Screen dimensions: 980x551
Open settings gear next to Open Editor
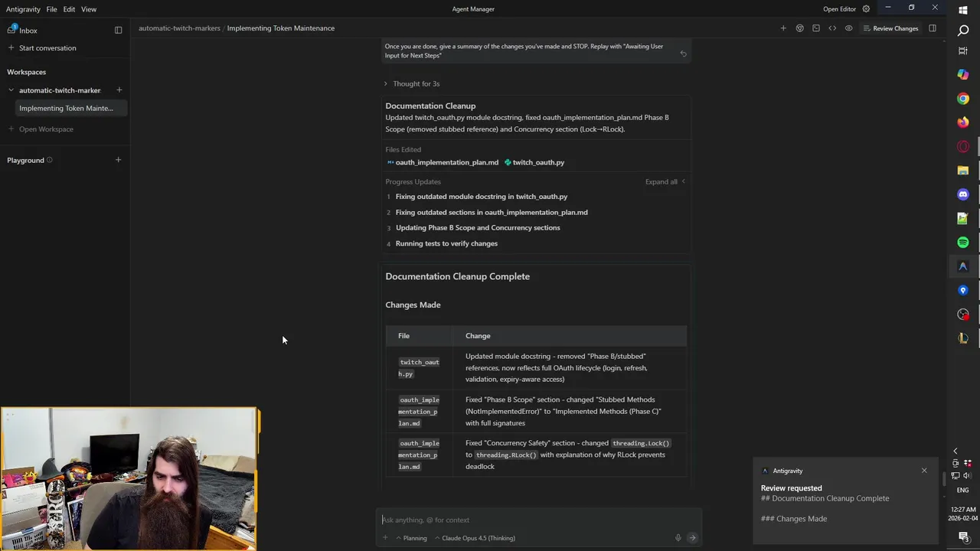click(x=866, y=9)
